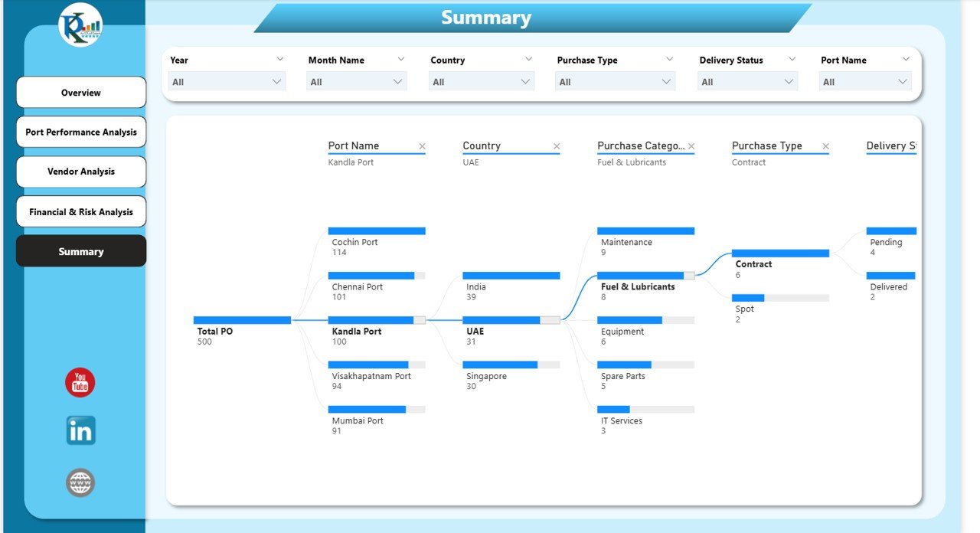Image resolution: width=980 pixels, height=533 pixels.
Task: Click the Contract node data bar
Action: point(780,253)
